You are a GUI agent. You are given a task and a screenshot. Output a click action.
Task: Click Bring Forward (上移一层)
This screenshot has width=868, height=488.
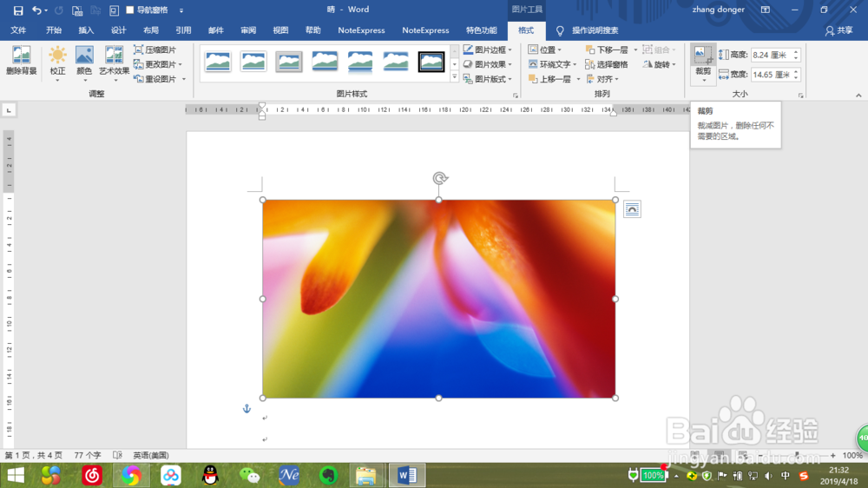549,79
